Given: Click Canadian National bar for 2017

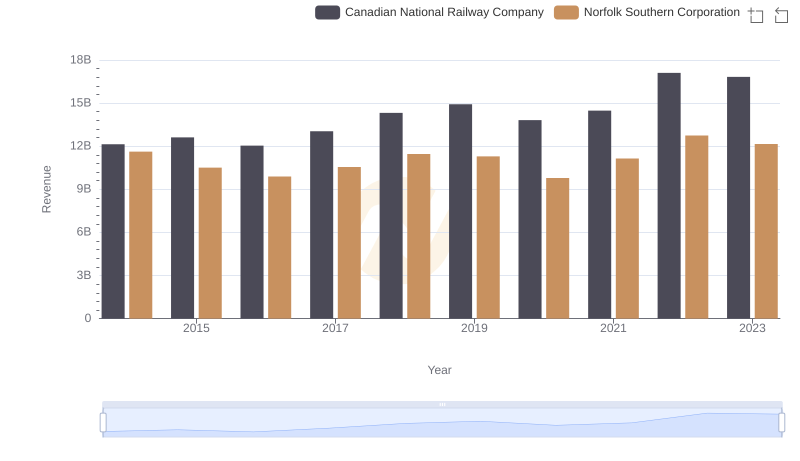Looking at the screenshot, I should click(x=321, y=225).
